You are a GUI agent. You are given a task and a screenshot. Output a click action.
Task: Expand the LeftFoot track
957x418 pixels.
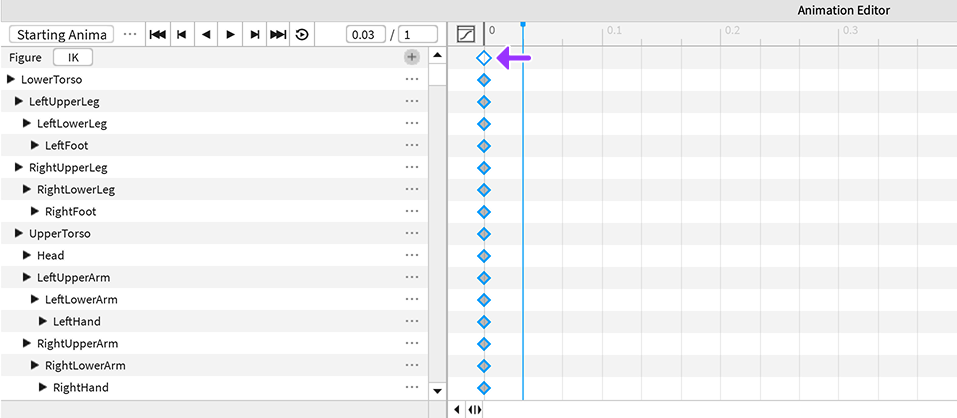[35, 145]
